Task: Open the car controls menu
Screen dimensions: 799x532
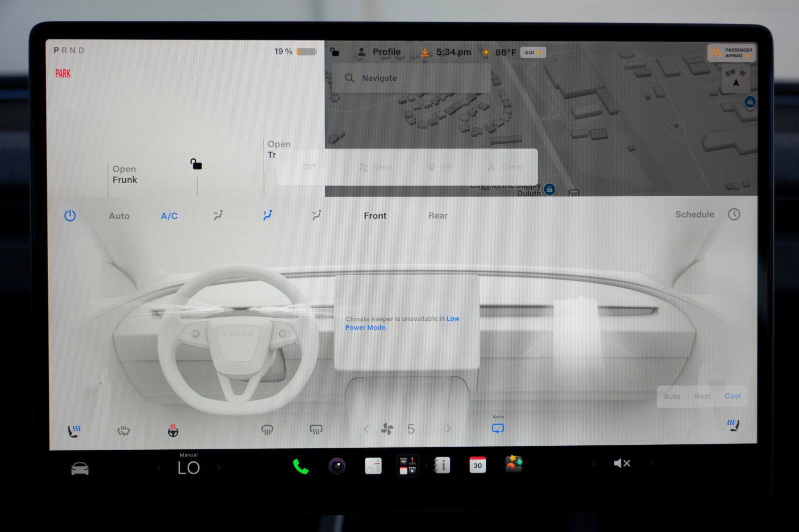Action: (80, 469)
